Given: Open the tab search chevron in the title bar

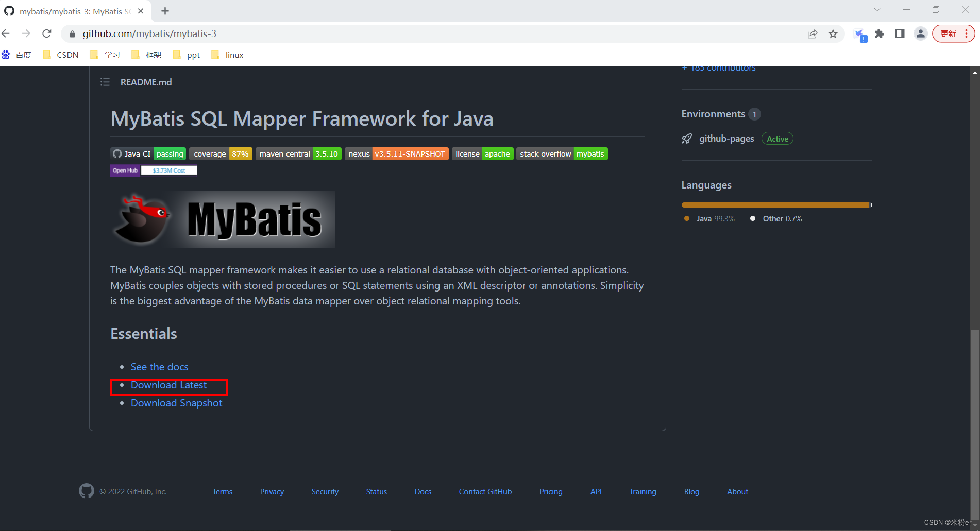Looking at the screenshot, I should coord(877,10).
